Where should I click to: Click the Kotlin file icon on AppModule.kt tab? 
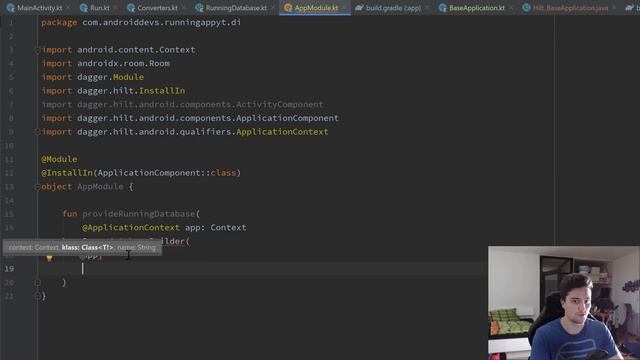click(x=288, y=8)
